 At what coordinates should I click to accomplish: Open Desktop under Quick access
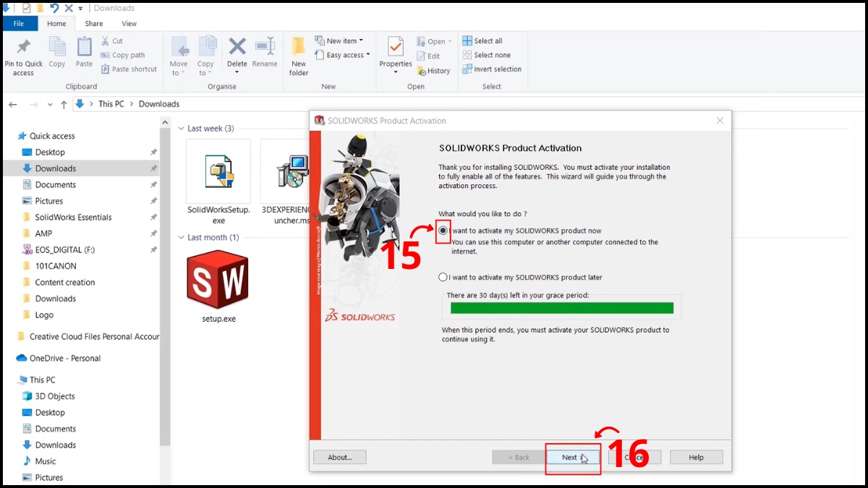[x=50, y=153]
